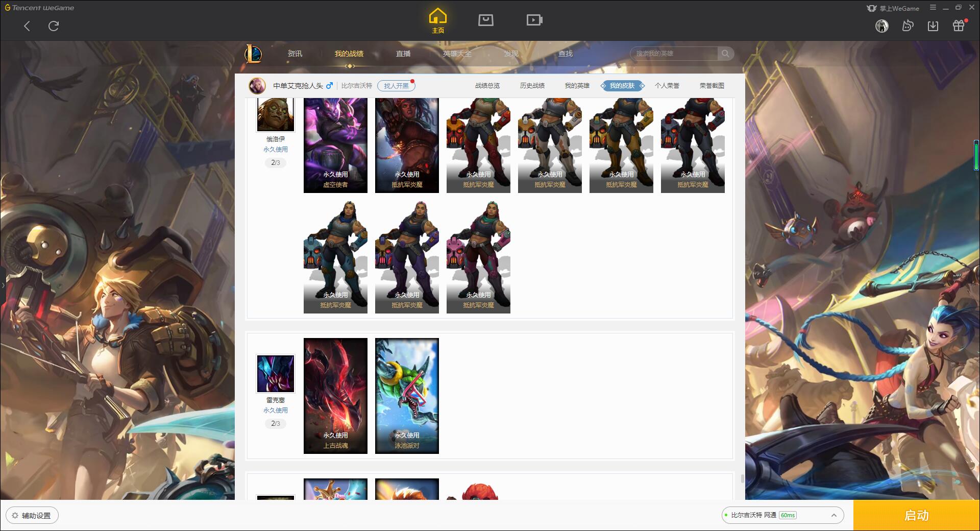Open the flame mascot icon
Viewport: 980px width, 531px height.
[x=908, y=26]
